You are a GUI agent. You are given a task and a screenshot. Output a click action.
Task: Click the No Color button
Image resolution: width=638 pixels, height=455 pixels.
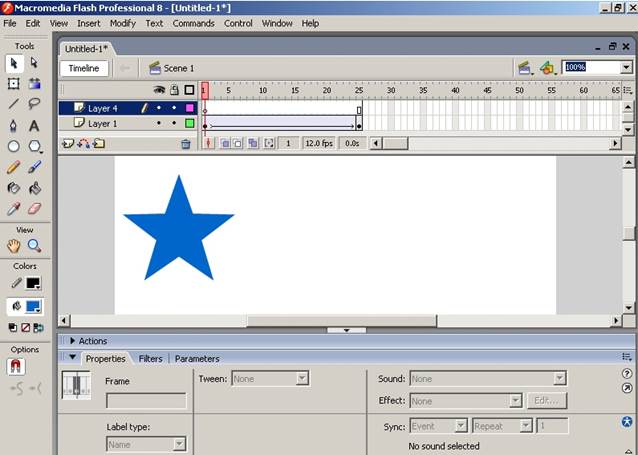[26, 328]
